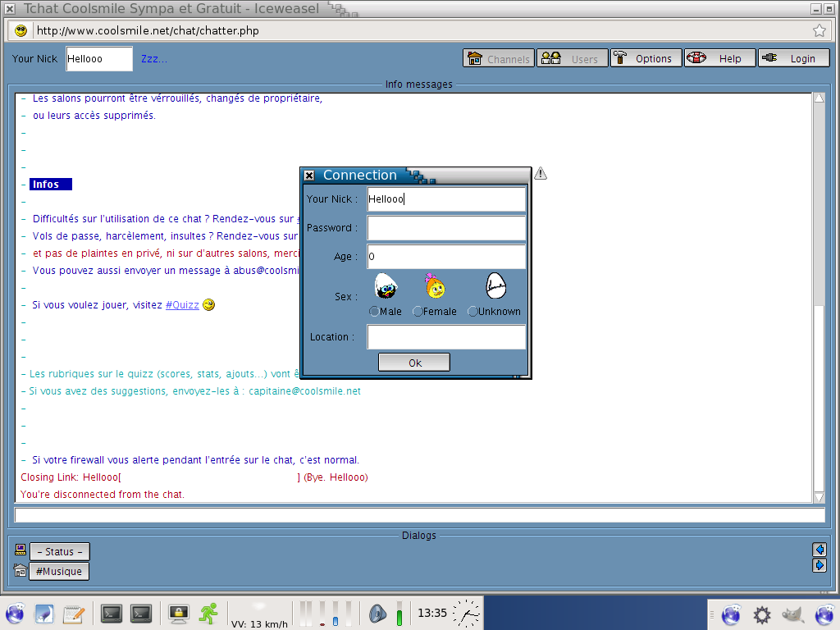840x630 pixels.
Task: Close the Iceweasel window with title X
Action: (x=10, y=9)
